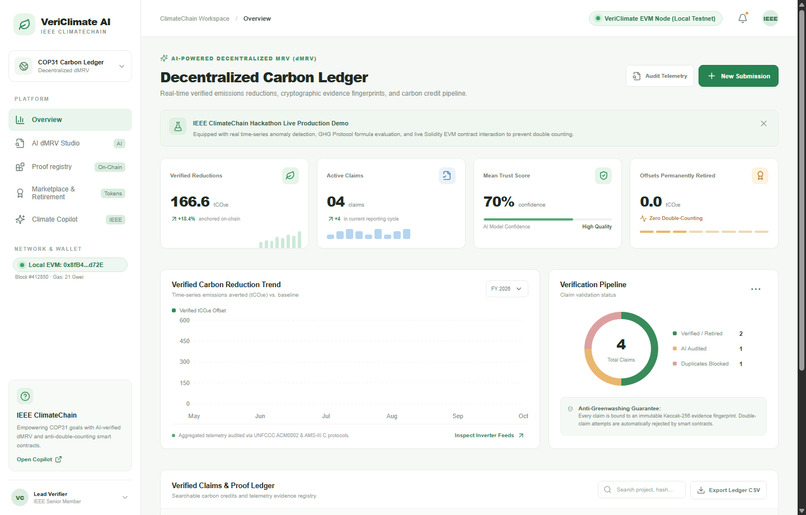Click the 166.6 verified reductions value

pos(190,201)
